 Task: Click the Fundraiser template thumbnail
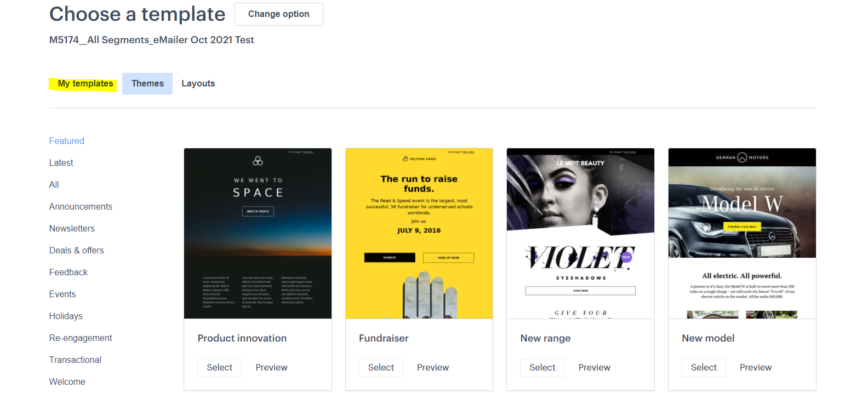coord(419,234)
